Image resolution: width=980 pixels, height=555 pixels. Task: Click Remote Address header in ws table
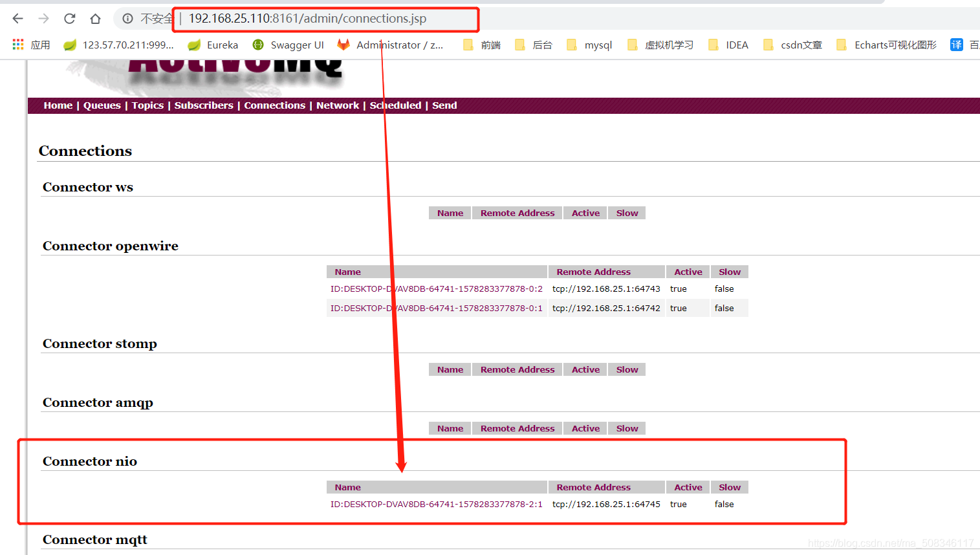(517, 213)
